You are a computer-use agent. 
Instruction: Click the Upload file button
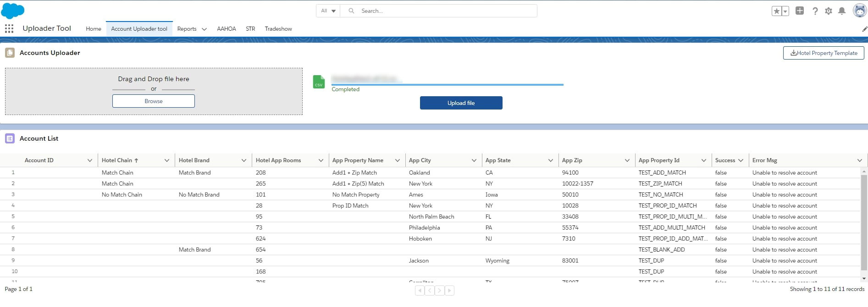[x=461, y=103]
